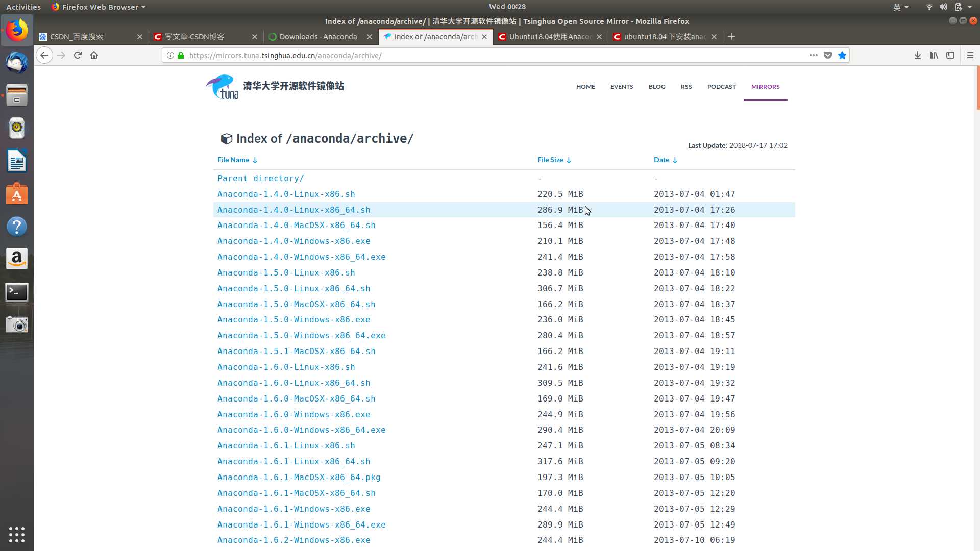The width and height of the screenshot is (980, 551).
Task: Click the browser forward arrow
Action: coord(61,55)
